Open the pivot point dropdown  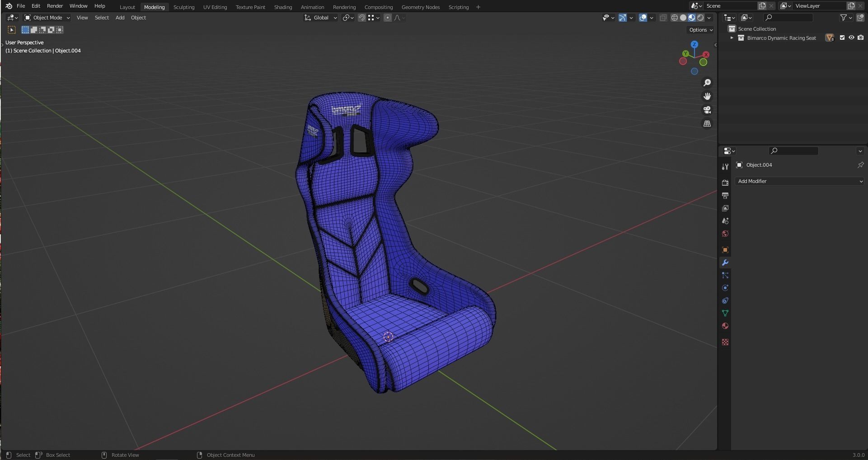tap(348, 18)
